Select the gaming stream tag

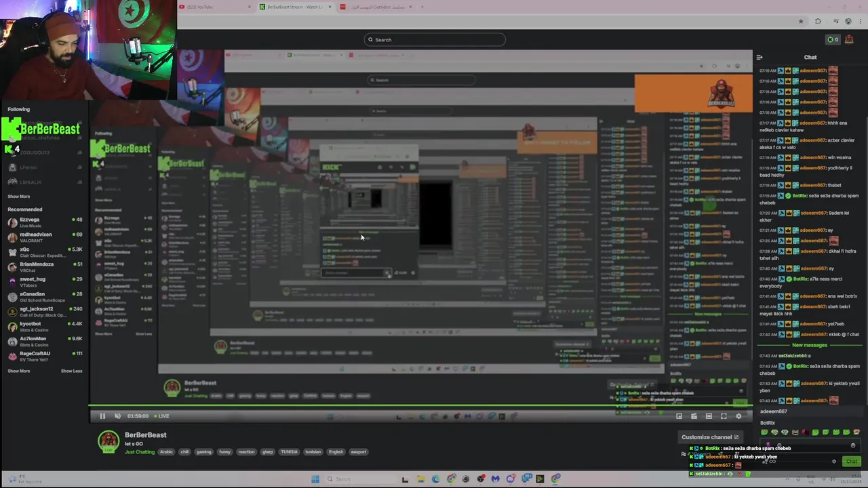[x=204, y=452]
